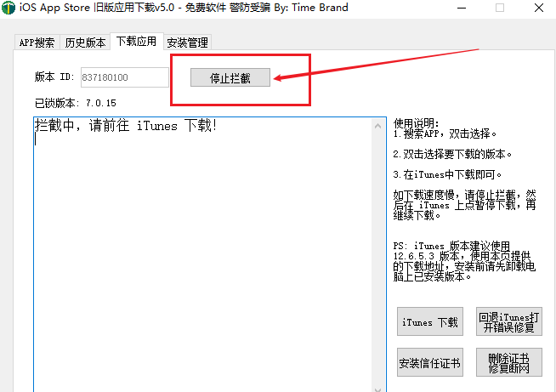Viewport: 556px width, 392px height.
Task: Click instruction line 3.在iTunes中下载即可
Action: pos(447,174)
